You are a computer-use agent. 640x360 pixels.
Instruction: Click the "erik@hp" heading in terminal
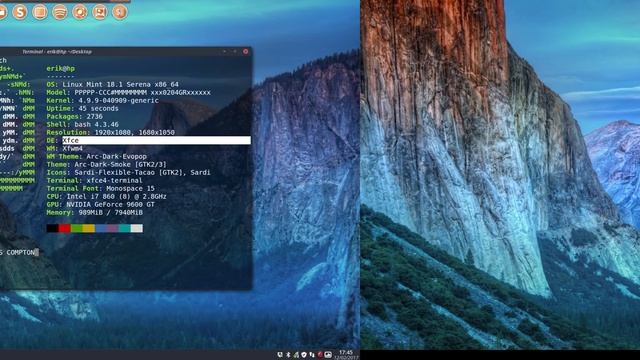pos(60,69)
